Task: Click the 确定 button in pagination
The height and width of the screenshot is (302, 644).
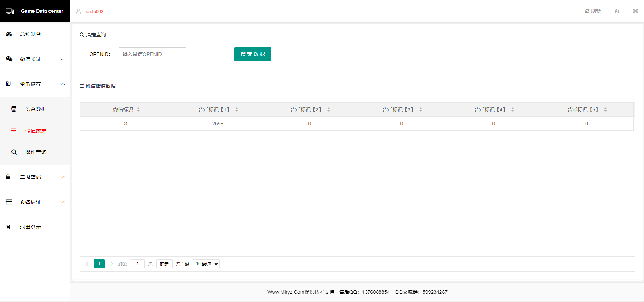Action: click(x=164, y=264)
